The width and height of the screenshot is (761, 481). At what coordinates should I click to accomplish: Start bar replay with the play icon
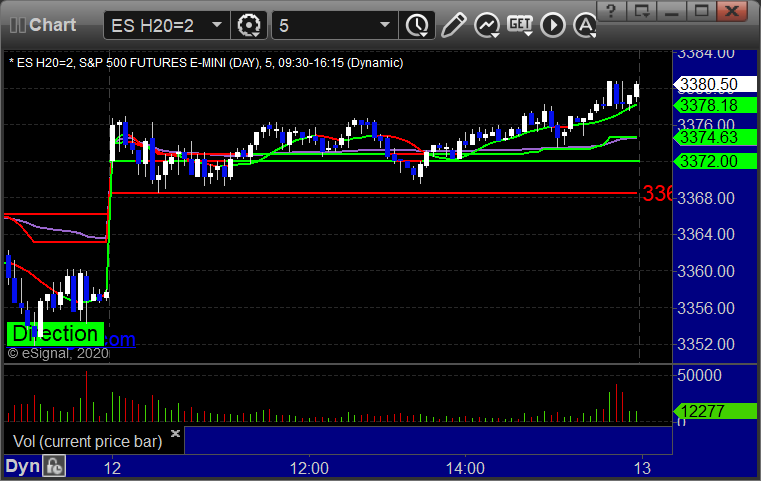coord(553,25)
